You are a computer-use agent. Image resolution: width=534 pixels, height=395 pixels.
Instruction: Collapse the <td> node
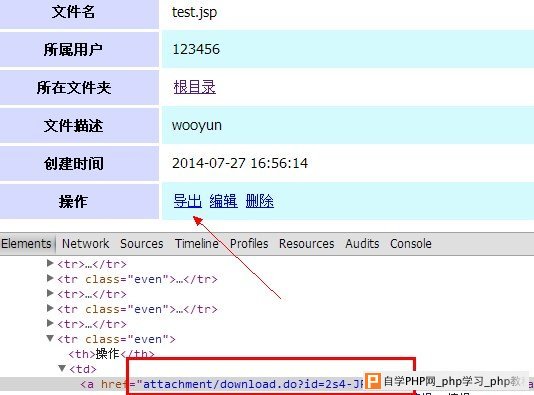click(62, 368)
